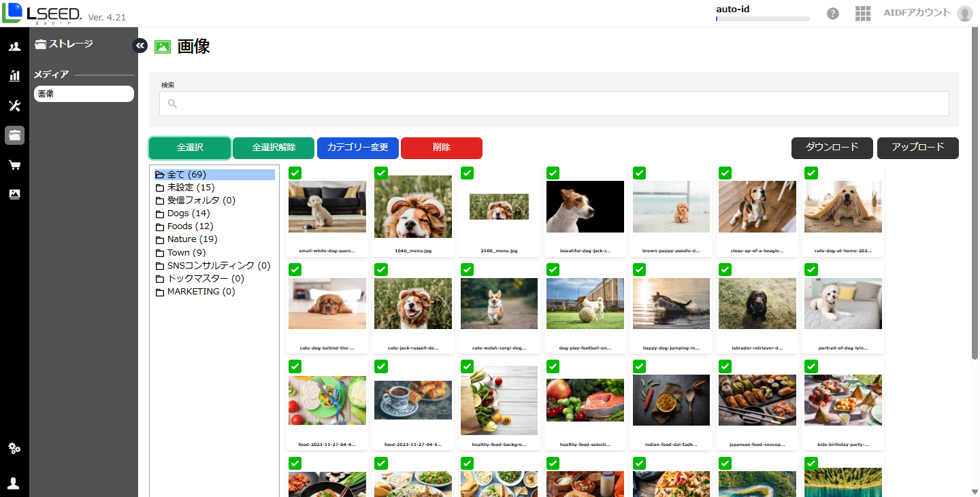Open the bar chart analytics sidebar icon
Viewport: 980px width, 497px height.
point(14,75)
